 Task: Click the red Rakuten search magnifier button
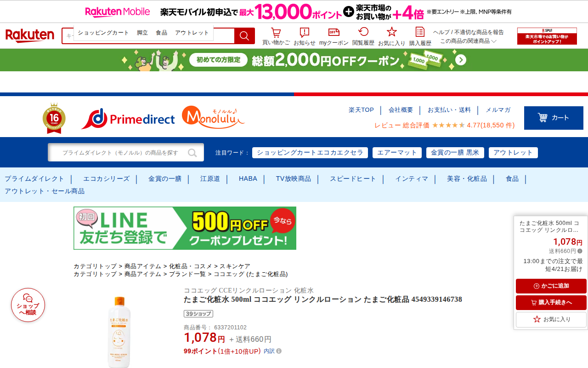pyautogui.click(x=244, y=36)
